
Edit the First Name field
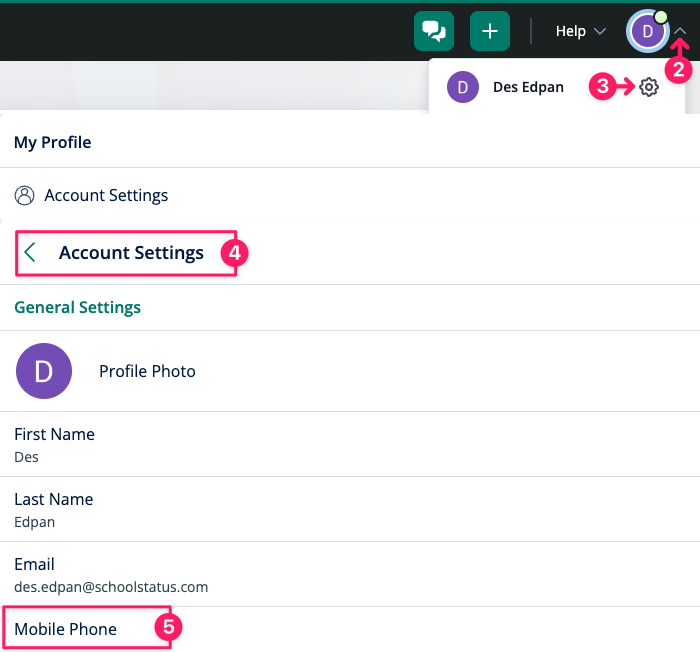pyautogui.click(x=54, y=445)
